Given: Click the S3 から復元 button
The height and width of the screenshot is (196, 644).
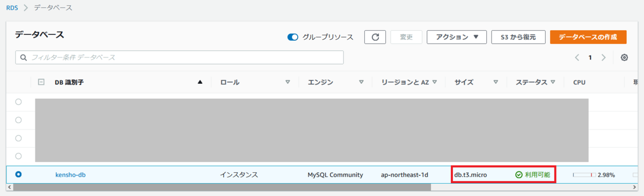Looking at the screenshot, I should (518, 37).
